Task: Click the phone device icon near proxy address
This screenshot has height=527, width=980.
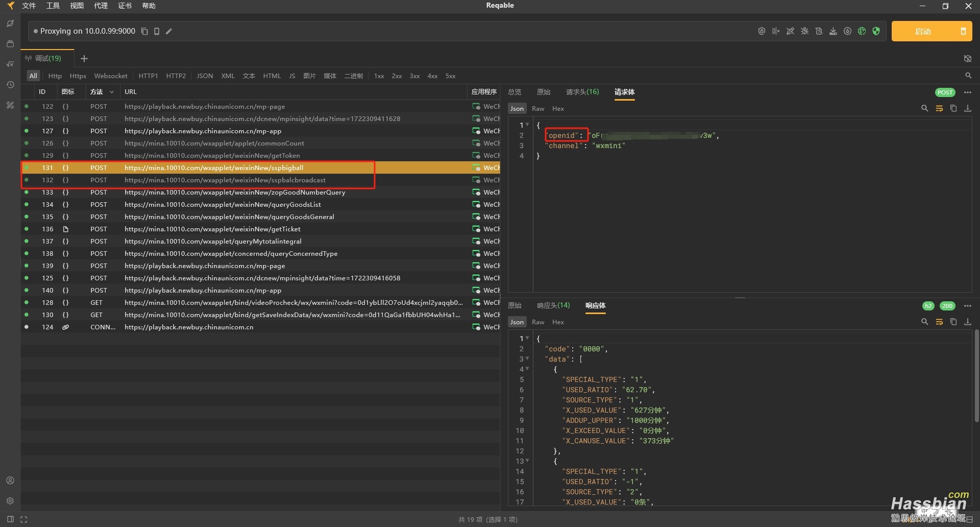Action: [157, 31]
